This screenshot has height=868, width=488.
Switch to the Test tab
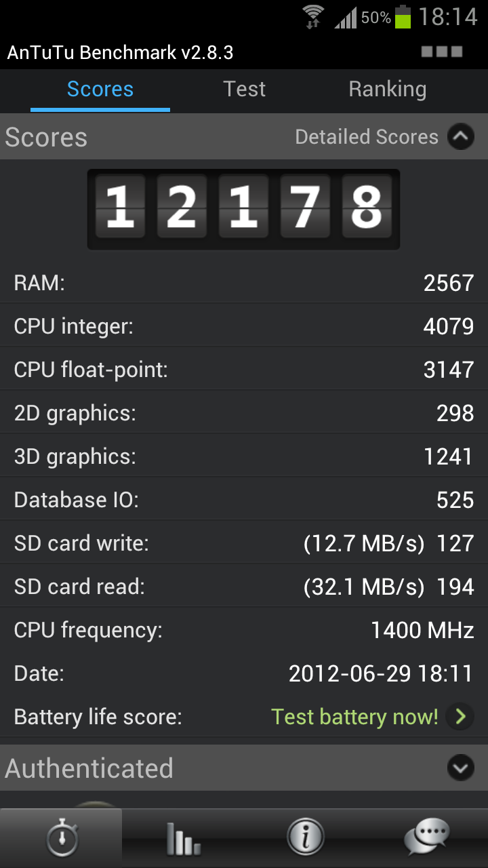click(x=245, y=89)
